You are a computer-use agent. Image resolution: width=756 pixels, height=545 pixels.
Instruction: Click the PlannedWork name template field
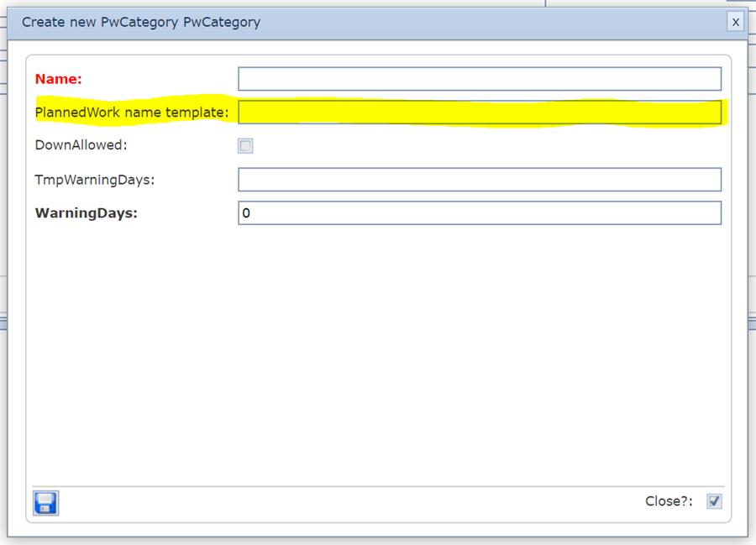[x=479, y=113]
